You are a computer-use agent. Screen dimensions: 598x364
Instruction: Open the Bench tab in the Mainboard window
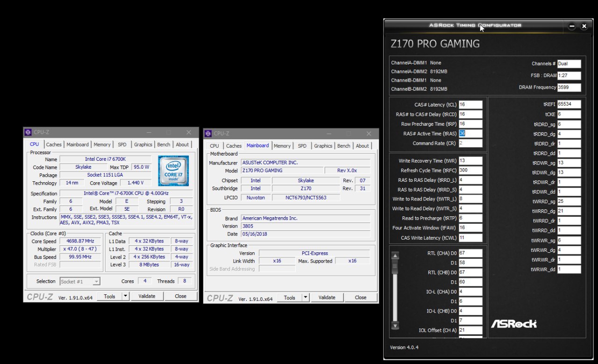click(x=343, y=146)
